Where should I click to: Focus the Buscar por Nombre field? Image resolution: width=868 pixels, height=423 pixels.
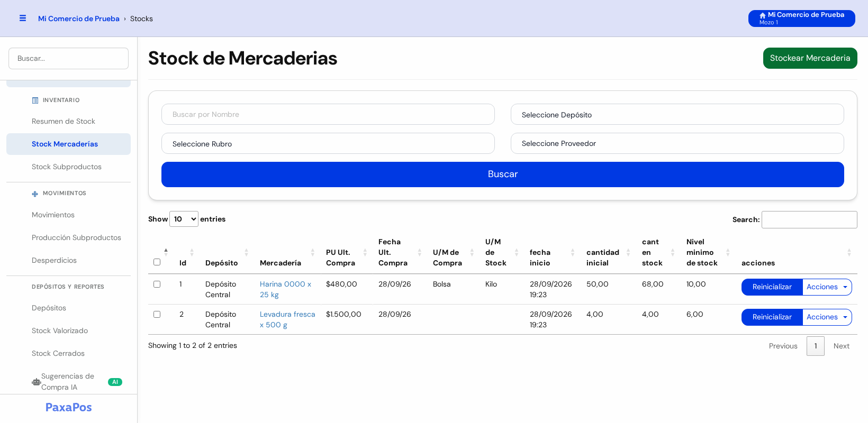(x=328, y=114)
